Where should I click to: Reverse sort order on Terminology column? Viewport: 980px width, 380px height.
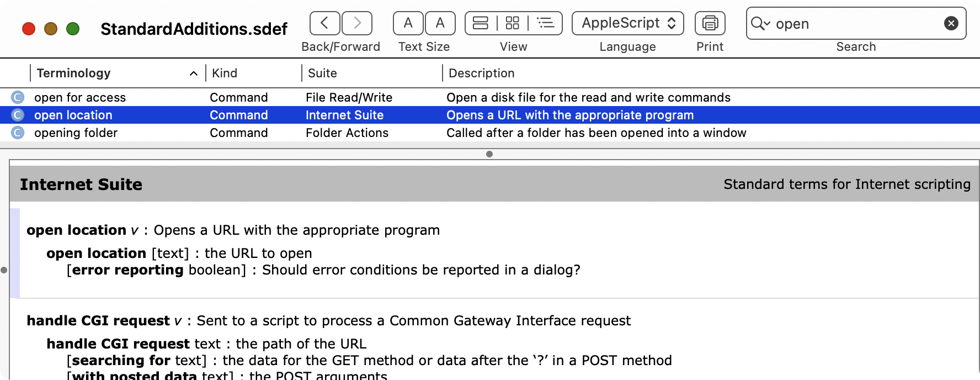pos(110,73)
